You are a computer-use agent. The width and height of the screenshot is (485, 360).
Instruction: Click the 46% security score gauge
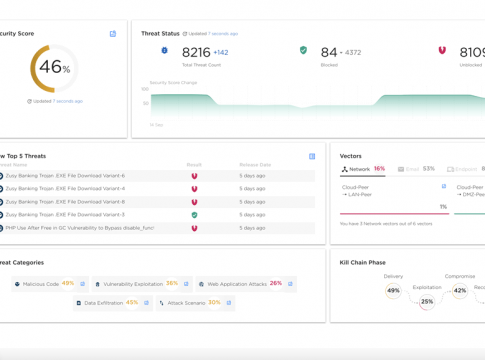[54, 68]
